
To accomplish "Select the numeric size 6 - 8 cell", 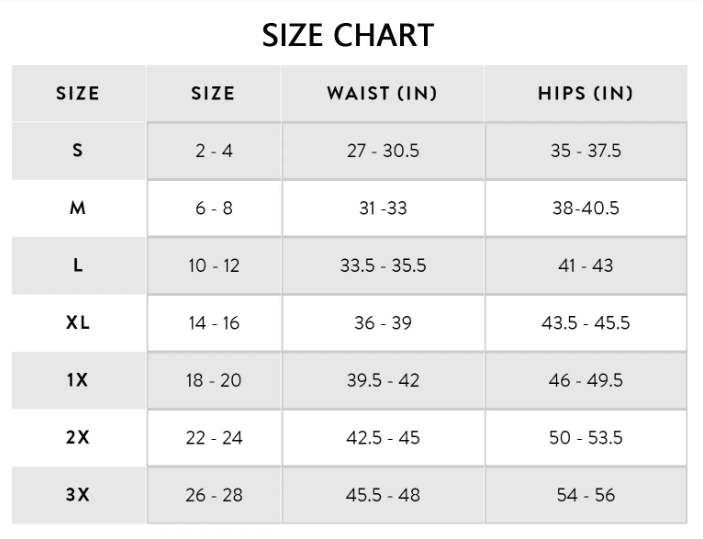I will coord(213,208).
